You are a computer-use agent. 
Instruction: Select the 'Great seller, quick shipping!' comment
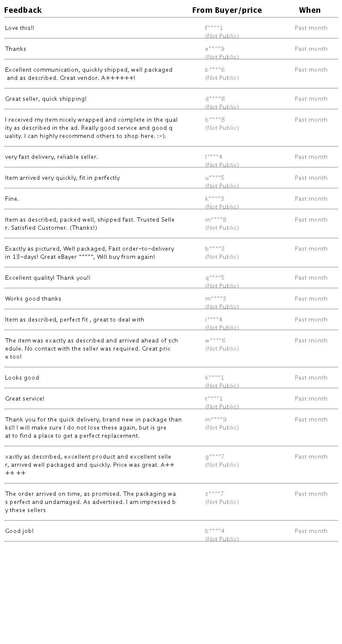(x=46, y=99)
